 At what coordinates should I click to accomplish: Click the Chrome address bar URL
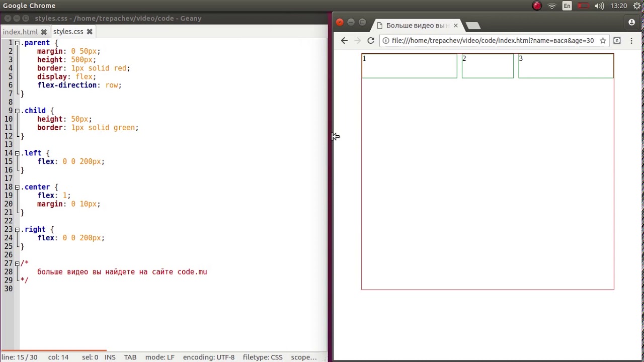493,41
